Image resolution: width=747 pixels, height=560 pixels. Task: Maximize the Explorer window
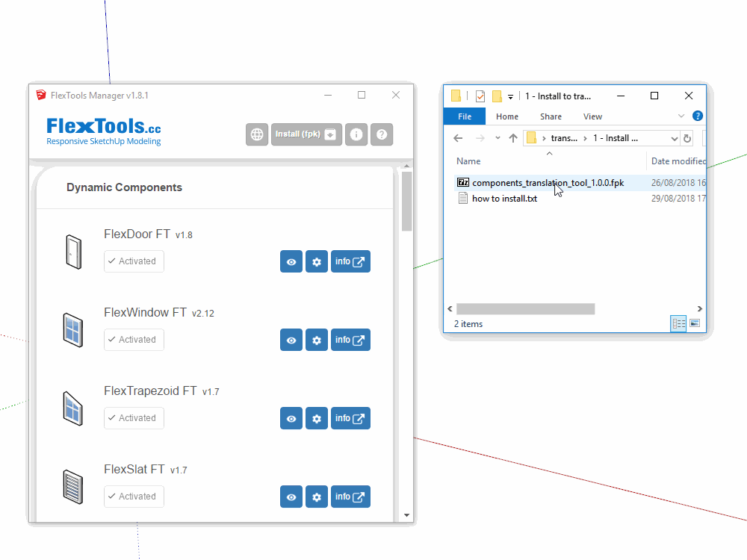pos(654,96)
